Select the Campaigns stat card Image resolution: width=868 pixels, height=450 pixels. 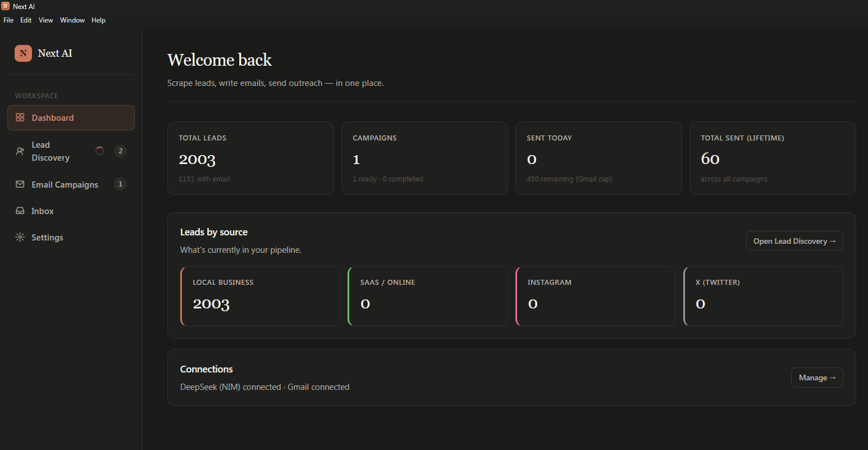tap(424, 158)
